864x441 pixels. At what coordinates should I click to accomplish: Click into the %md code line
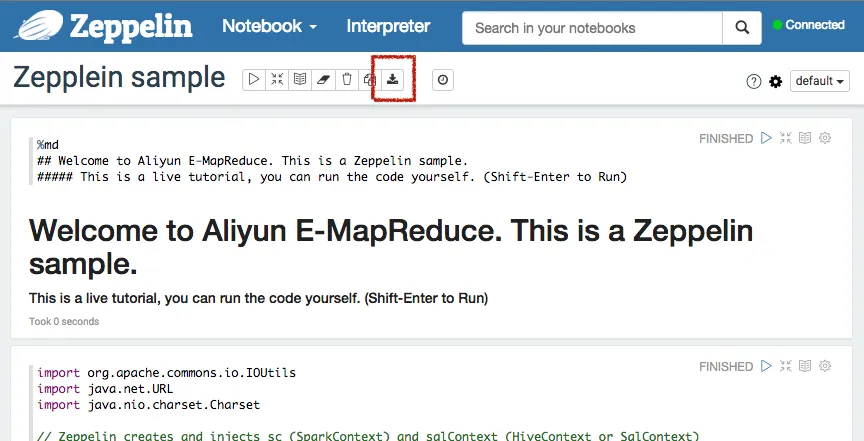48,145
